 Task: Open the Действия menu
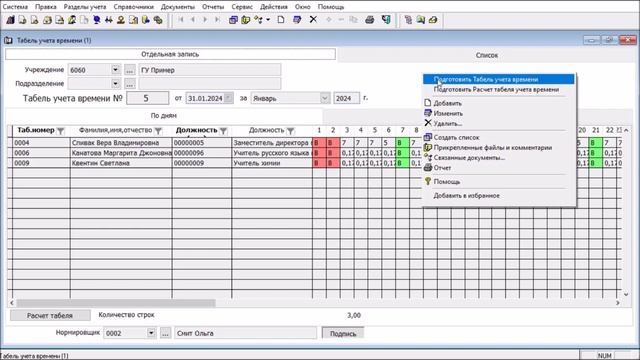click(274, 7)
